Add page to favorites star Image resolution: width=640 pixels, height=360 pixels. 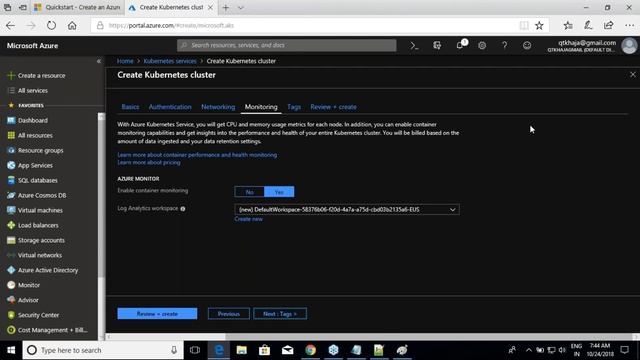coord(539,25)
